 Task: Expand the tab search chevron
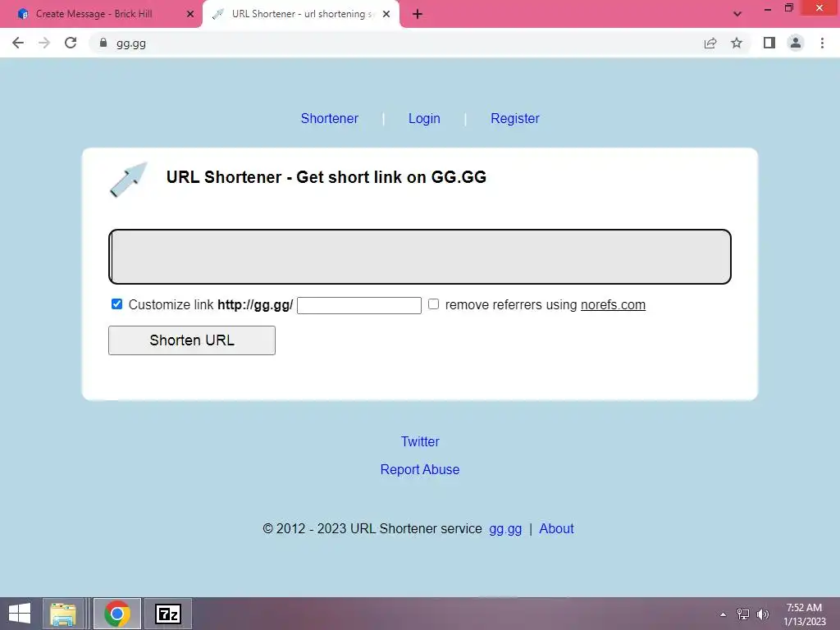click(x=737, y=14)
